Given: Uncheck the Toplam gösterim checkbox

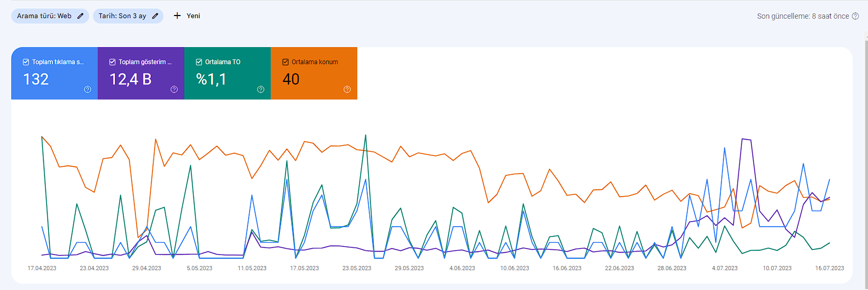Looking at the screenshot, I should (112, 62).
